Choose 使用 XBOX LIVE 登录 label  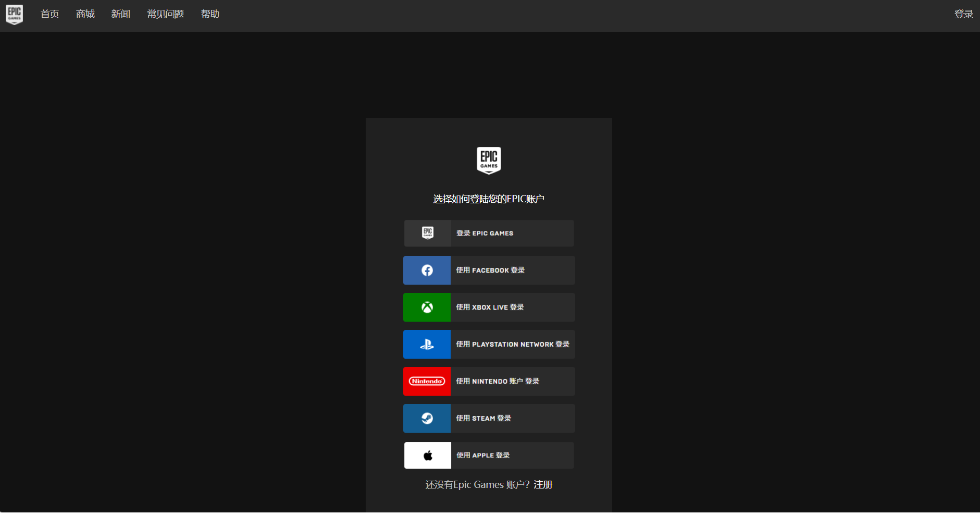click(x=490, y=307)
